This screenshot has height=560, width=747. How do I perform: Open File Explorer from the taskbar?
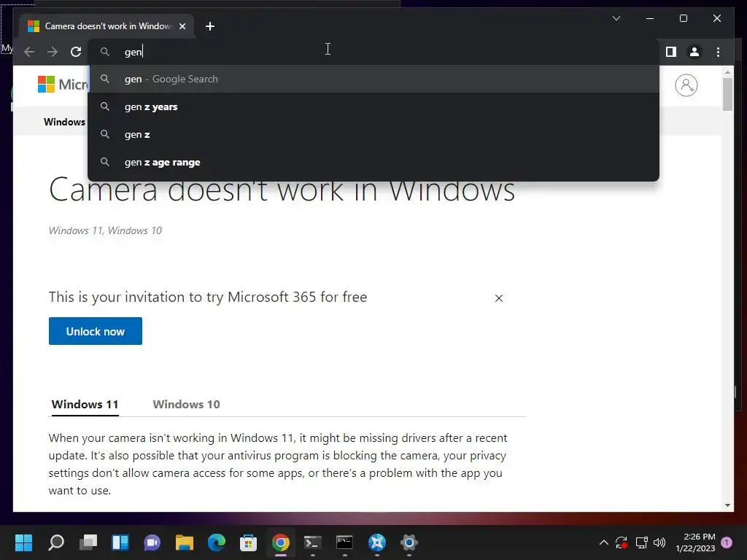[185, 542]
